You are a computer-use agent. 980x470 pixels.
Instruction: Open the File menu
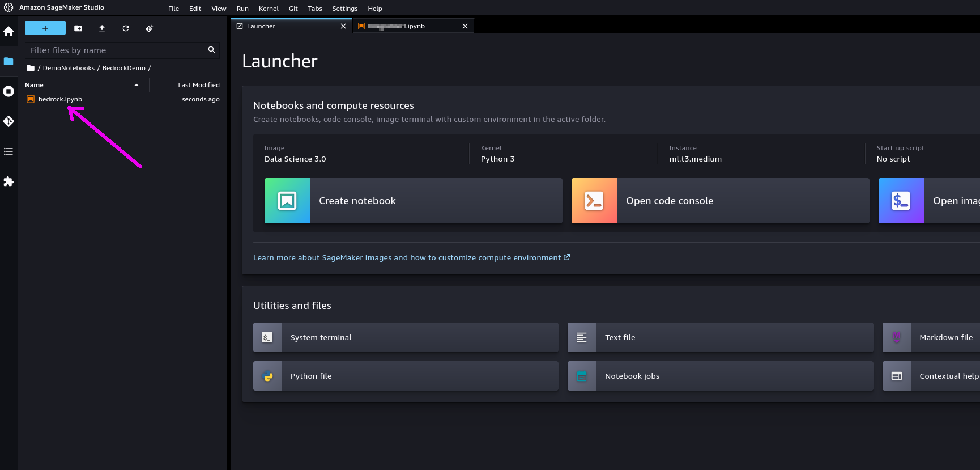[173, 9]
